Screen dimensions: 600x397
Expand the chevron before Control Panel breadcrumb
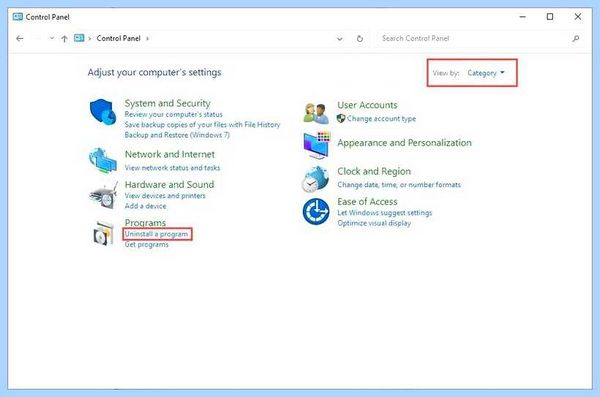90,38
